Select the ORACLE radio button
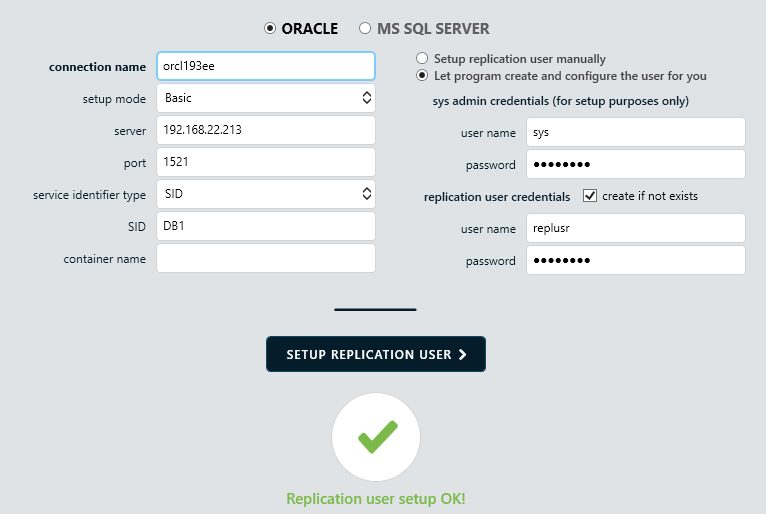 click(270, 28)
